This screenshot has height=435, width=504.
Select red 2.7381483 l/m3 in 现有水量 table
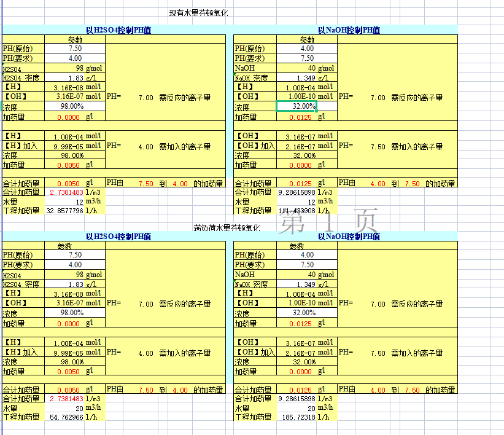(x=64, y=192)
